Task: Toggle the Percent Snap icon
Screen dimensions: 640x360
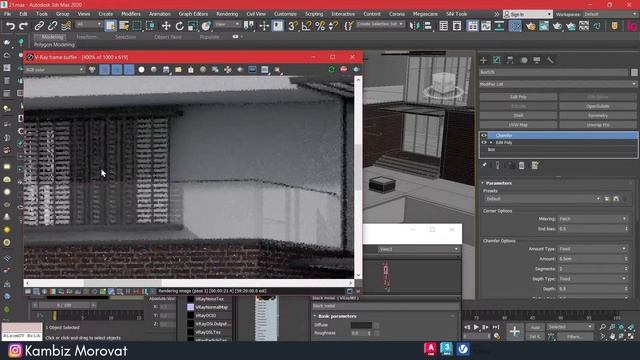Action: 320,26
